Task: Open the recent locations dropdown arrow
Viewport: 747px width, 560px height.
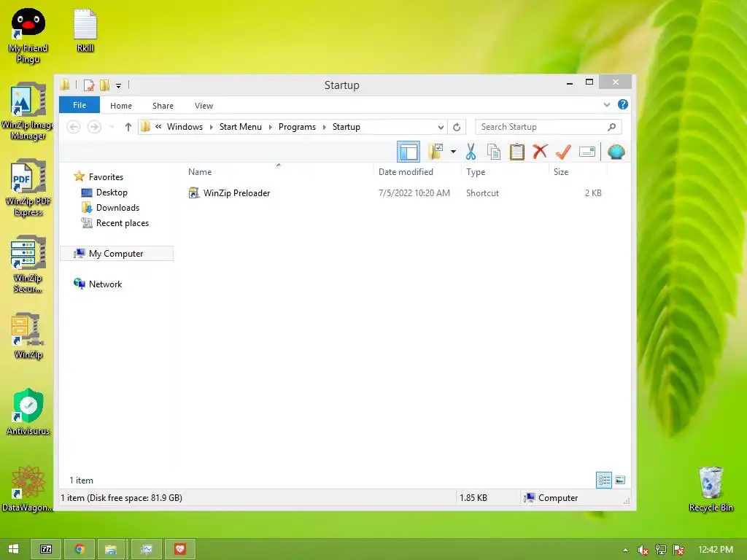Action: pos(112,127)
